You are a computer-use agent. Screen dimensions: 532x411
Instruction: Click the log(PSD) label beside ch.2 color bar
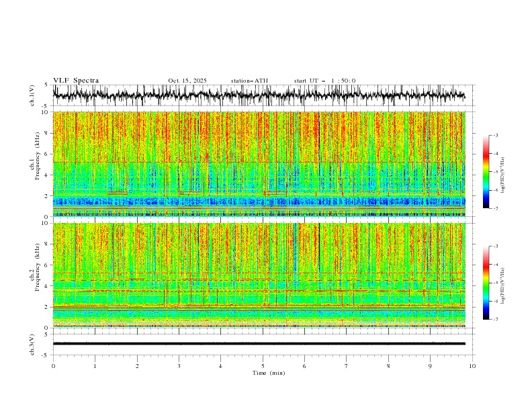502,286
